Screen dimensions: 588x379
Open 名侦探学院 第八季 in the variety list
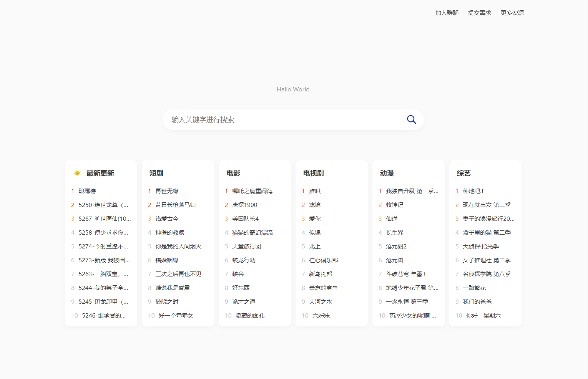click(487, 274)
